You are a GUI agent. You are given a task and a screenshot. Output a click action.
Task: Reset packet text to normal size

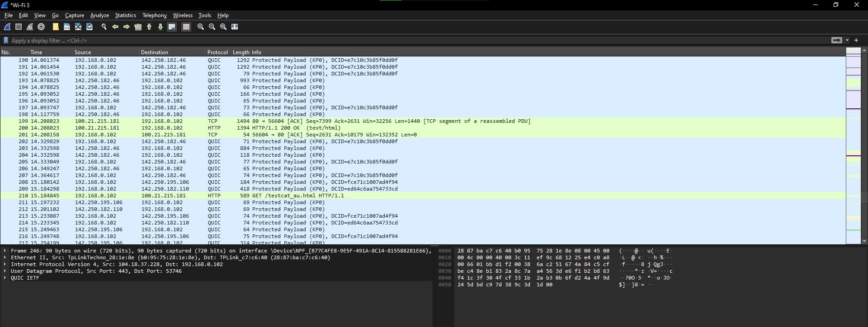click(x=223, y=27)
